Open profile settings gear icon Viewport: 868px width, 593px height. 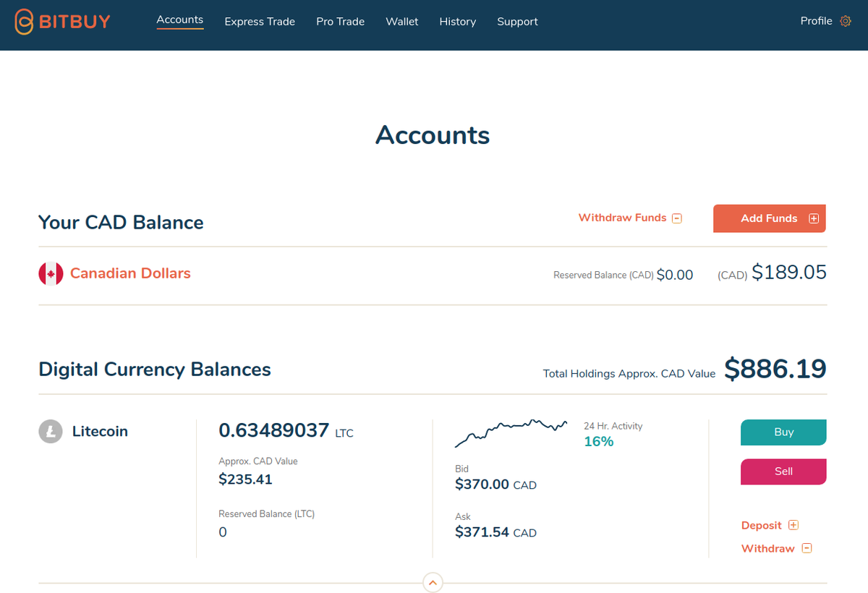click(846, 21)
